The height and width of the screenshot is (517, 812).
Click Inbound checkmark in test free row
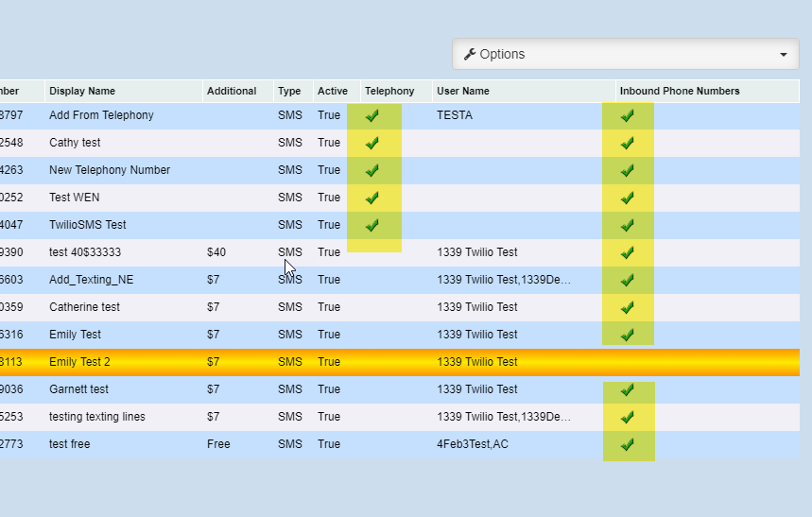(x=627, y=445)
